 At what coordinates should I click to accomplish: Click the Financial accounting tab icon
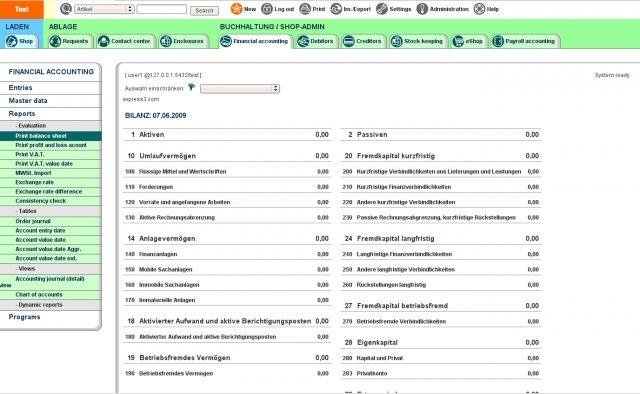coord(226,41)
